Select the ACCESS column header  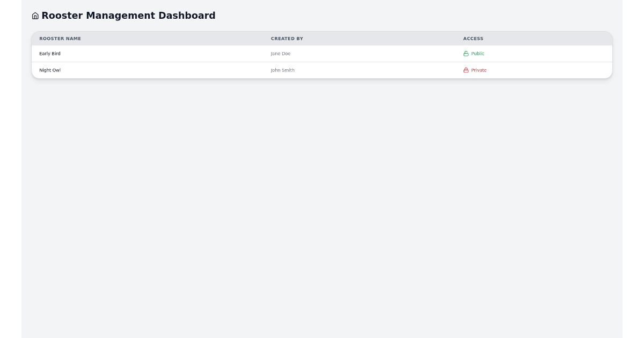pos(473,38)
